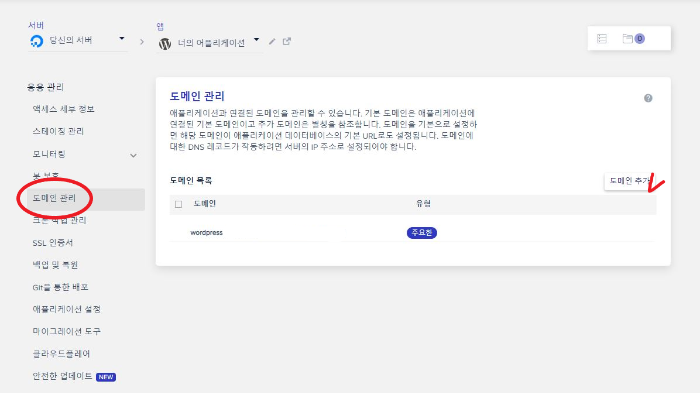Open 크론 작업 관리 in sidebar
700x393 pixels.
click(x=59, y=220)
